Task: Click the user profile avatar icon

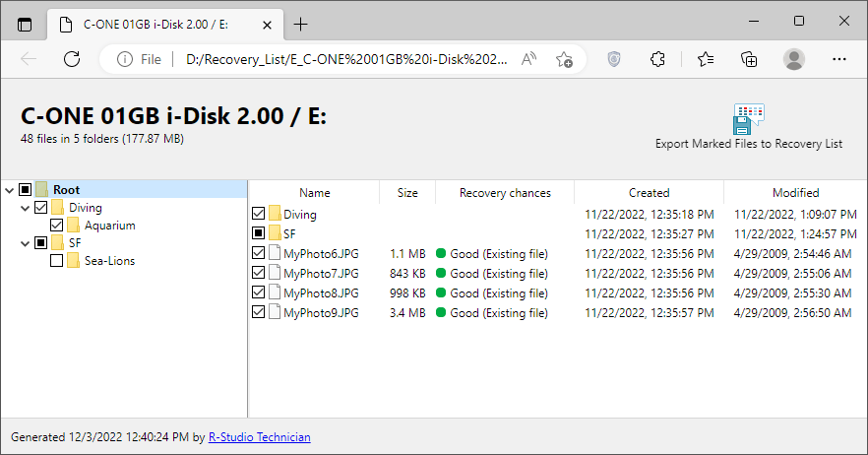Action: (x=793, y=59)
